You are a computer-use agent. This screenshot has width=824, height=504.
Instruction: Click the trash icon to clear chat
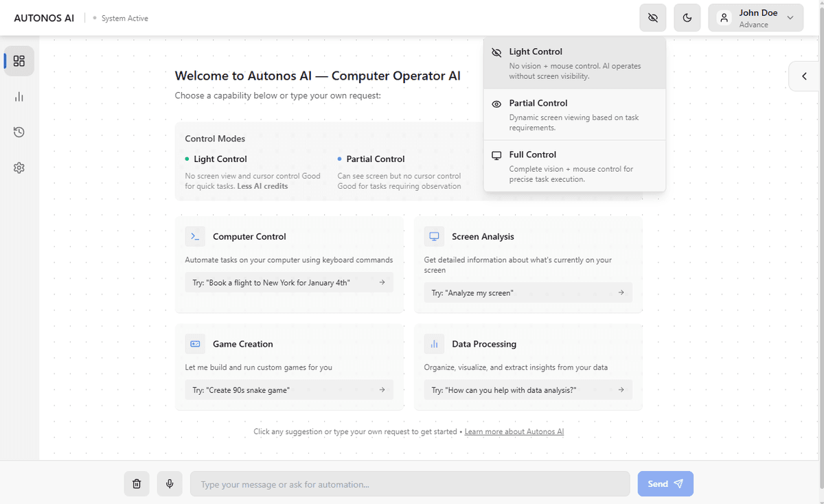tap(137, 484)
